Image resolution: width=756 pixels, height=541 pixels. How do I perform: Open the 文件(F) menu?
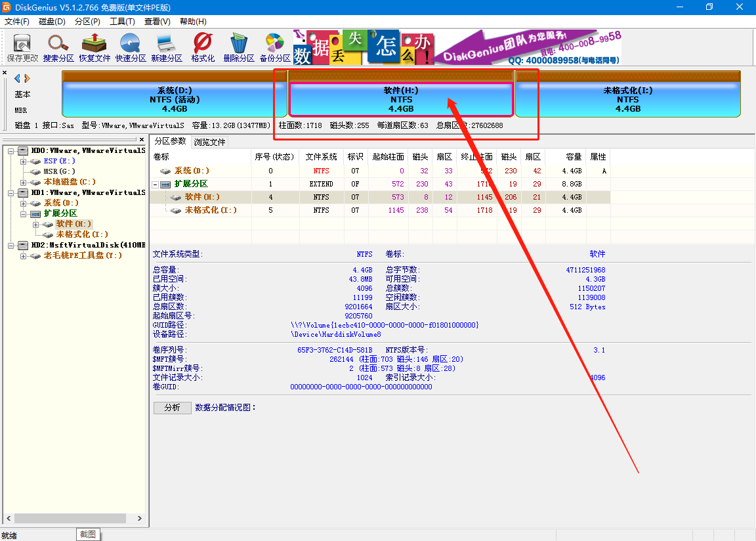[17, 22]
